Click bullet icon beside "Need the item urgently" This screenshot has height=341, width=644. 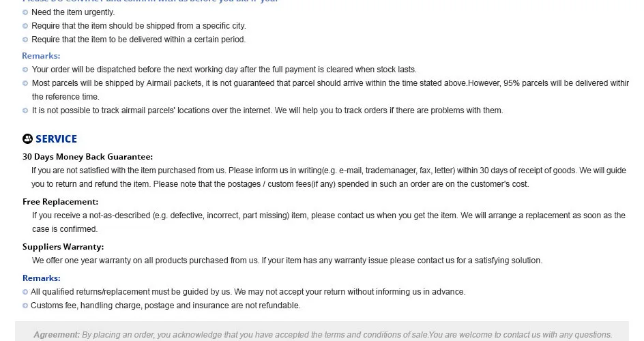click(x=25, y=12)
